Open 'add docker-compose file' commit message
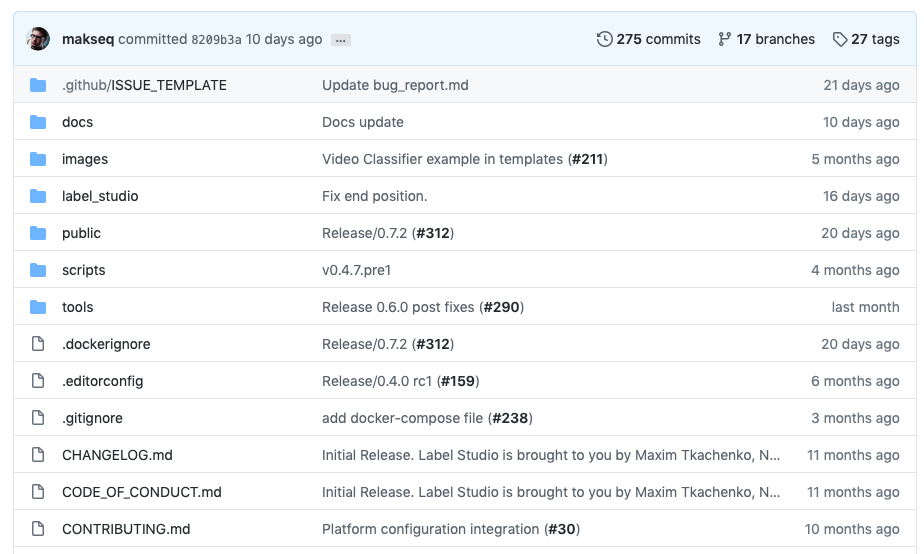The height and width of the screenshot is (554, 924). pos(402,418)
